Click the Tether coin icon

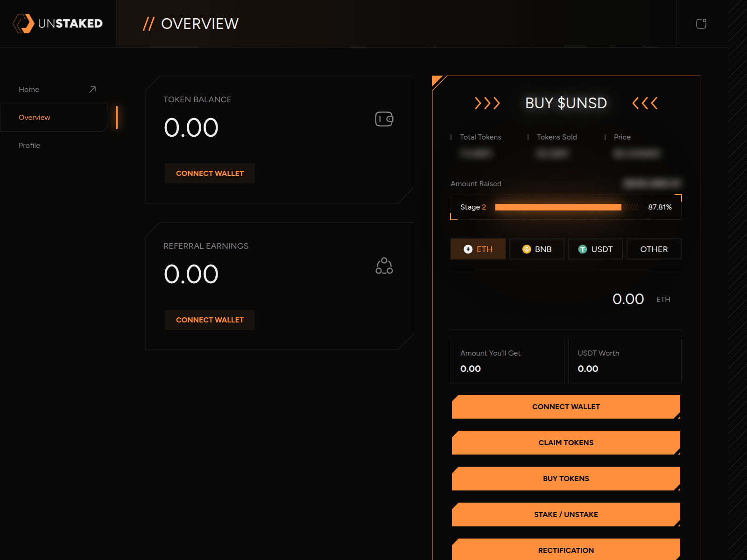tap(583, 249)
